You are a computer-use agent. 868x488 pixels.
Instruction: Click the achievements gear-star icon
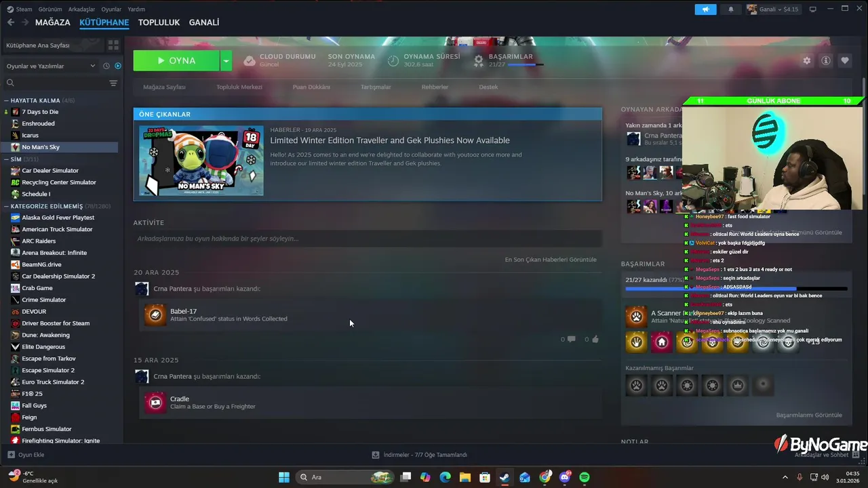tap(479, 60)
